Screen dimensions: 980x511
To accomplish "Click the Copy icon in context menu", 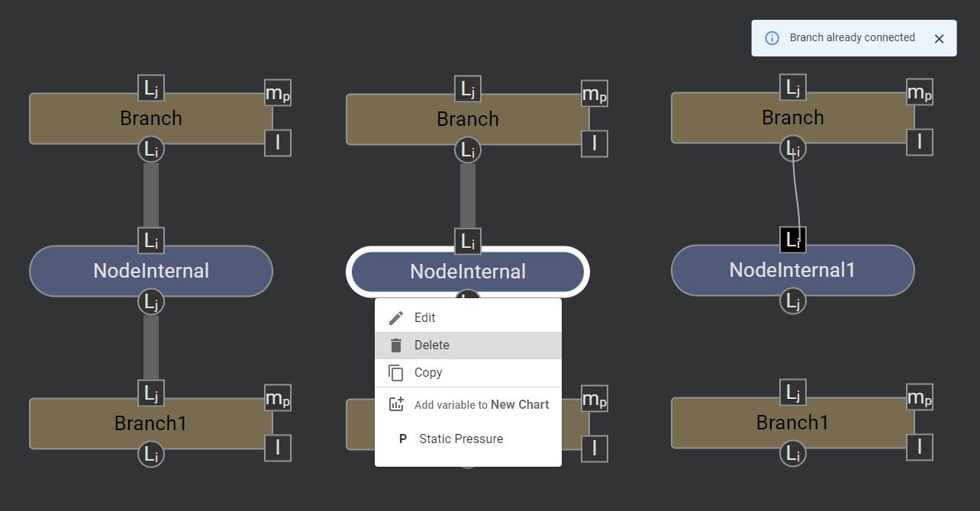I will pyautogui.click(x=396, y=373).
